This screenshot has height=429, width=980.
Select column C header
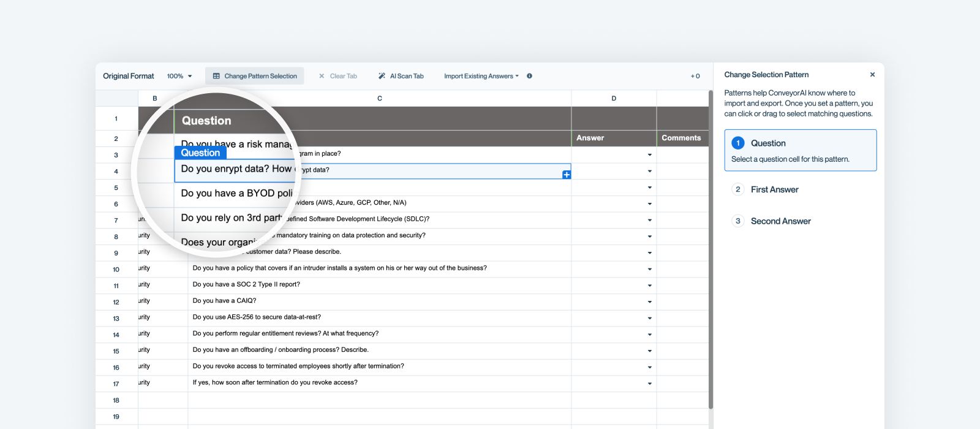click(380, 98)
